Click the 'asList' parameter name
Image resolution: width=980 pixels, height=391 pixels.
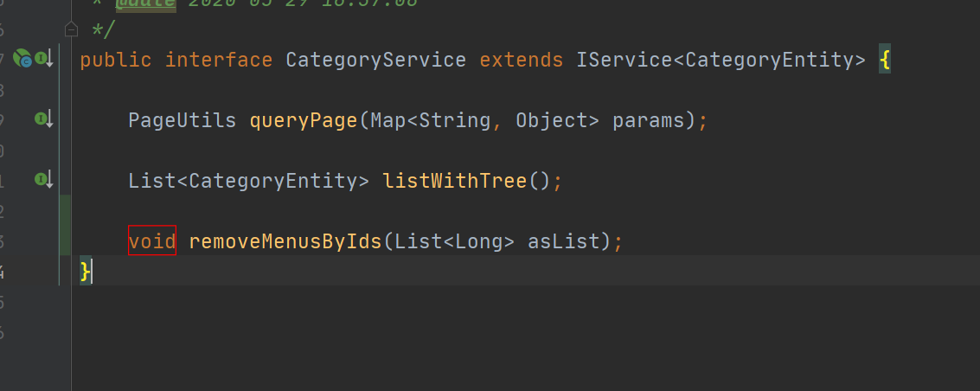564,241
